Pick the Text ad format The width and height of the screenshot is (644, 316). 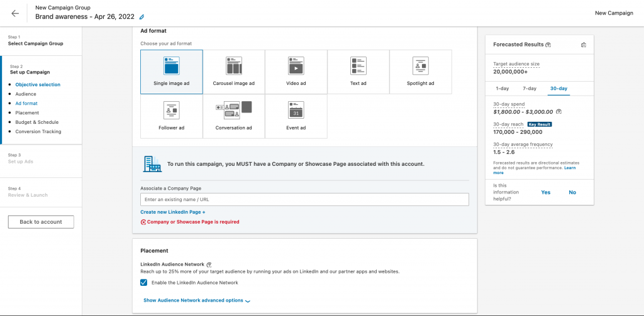[x=358, y=72]
